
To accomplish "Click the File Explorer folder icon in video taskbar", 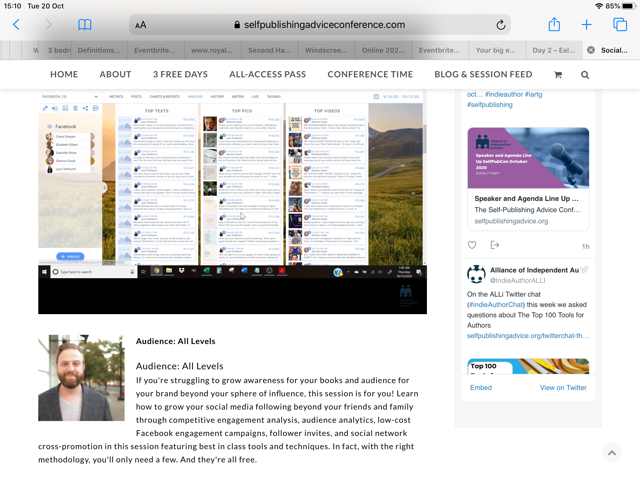I will [169, 271].
